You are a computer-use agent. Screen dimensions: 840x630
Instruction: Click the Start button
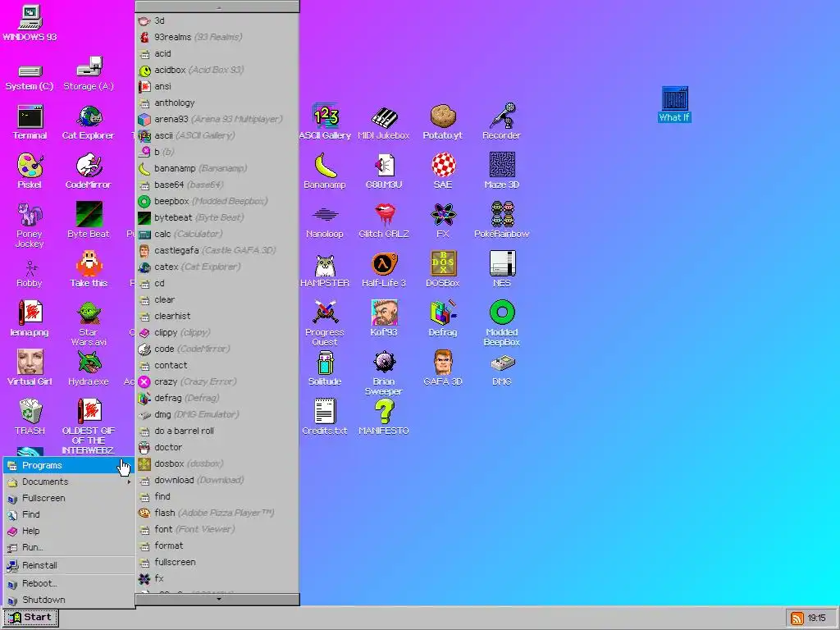[x=30, y=617]
